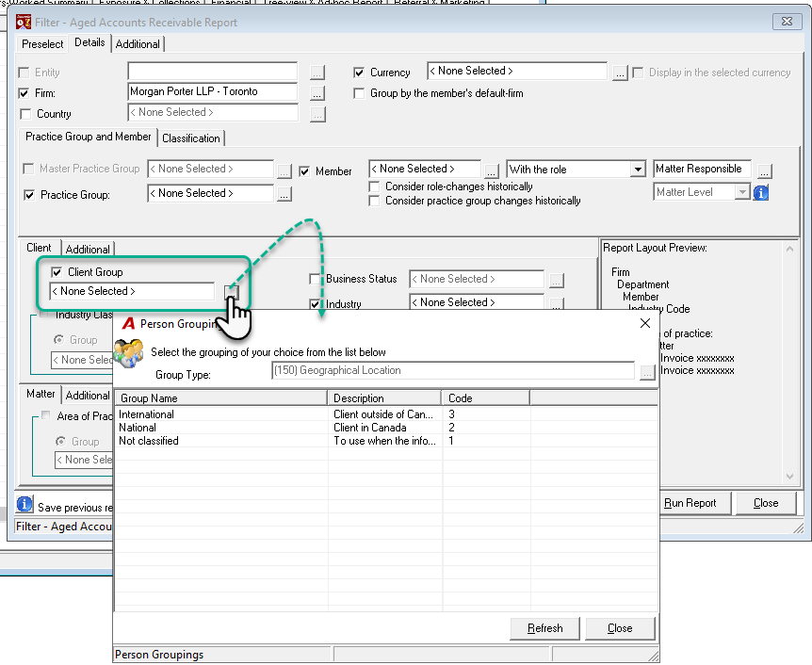Click the info icon next to Save previous
This screenshot has height=665, width=812.
click(24, 504)
